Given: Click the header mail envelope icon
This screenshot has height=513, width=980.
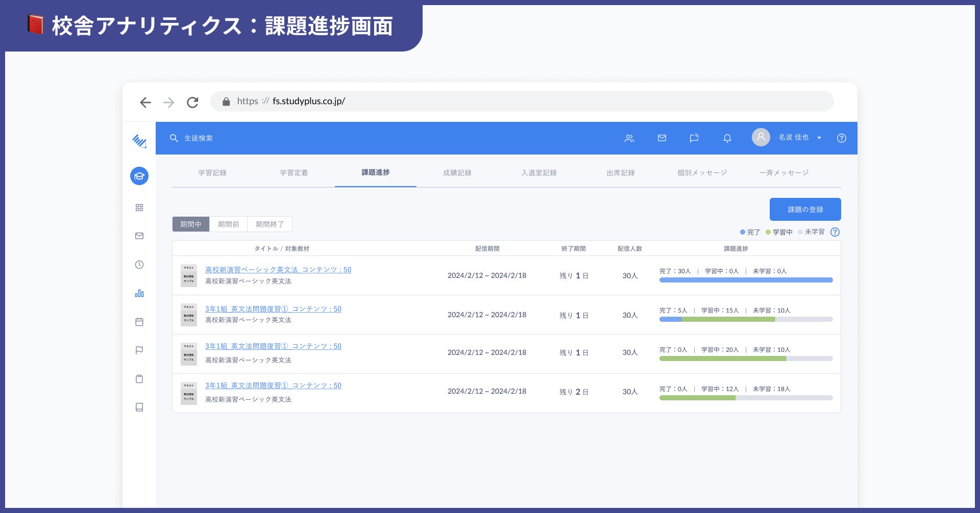Looking at the screenshot, I should pos(662,138).
